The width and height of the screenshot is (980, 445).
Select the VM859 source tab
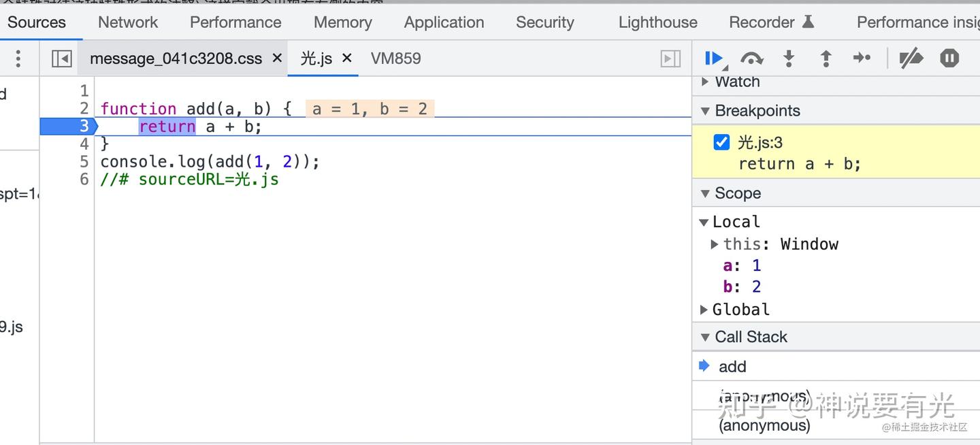(395, 59)
